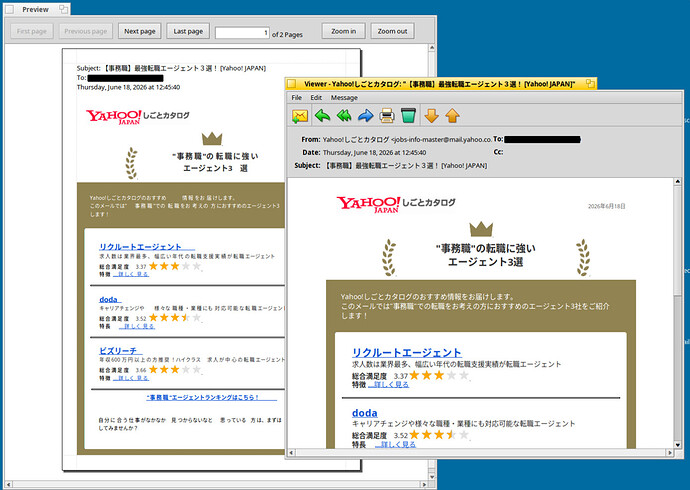Move the message to trash with the bin icon
The width and height of the screenshot is (690, 490).
(x=408, y=115)
